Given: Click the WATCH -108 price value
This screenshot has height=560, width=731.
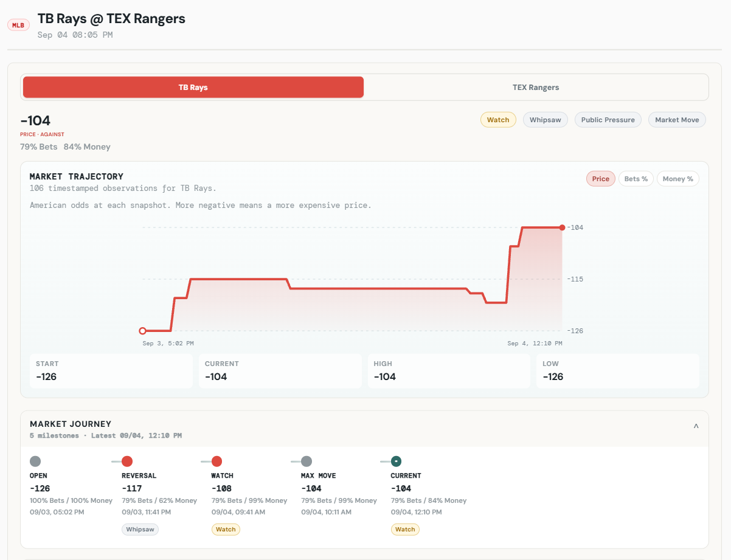Looking at the screenshot, I should point(222,488).
